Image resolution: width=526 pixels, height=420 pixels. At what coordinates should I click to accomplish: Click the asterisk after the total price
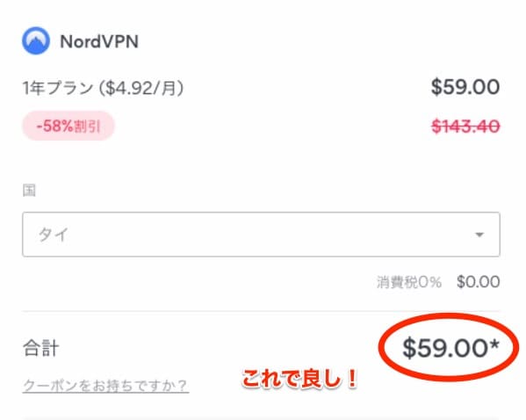(x=494, y=344)
